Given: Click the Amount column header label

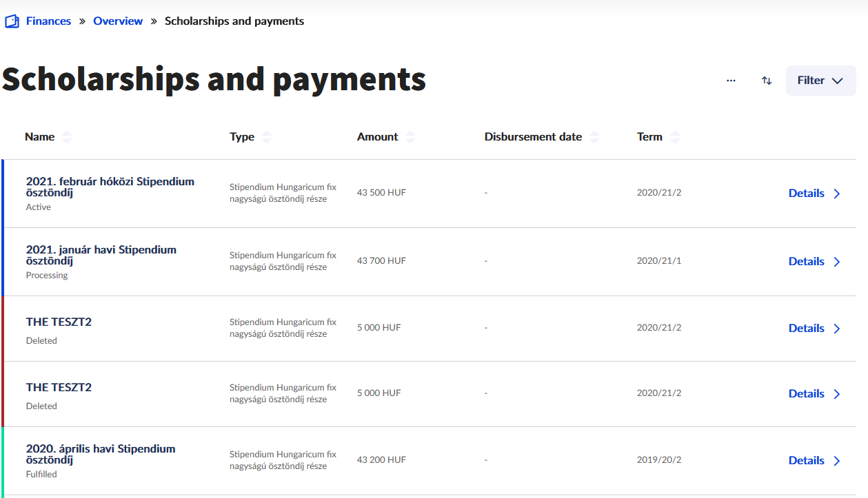Looking at the screenshot, I should 377,136.
